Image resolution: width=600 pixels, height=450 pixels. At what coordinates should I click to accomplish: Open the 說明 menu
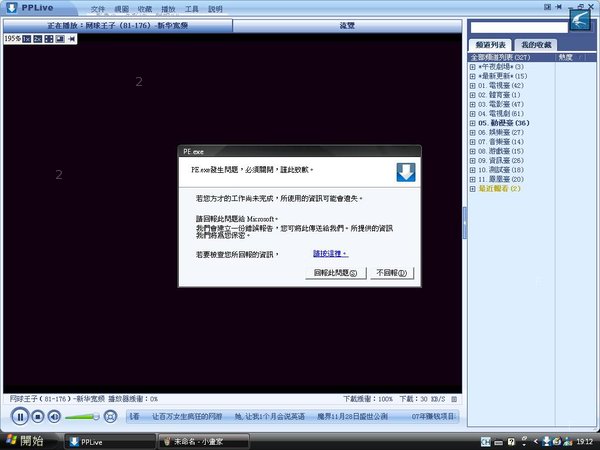pyautogui.click(x=215, y=9)
